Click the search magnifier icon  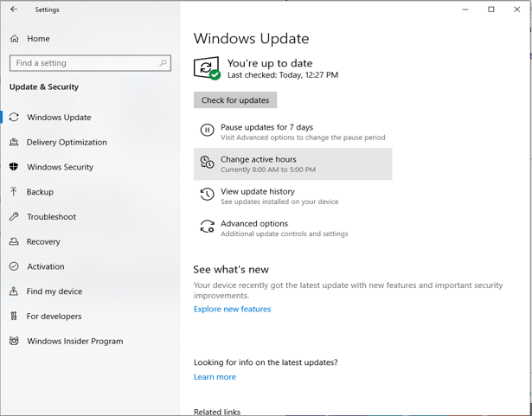point(163,63)
